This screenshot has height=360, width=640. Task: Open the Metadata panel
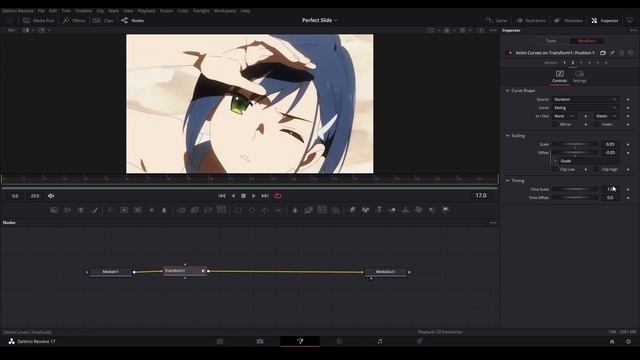(x=568, y=20)
